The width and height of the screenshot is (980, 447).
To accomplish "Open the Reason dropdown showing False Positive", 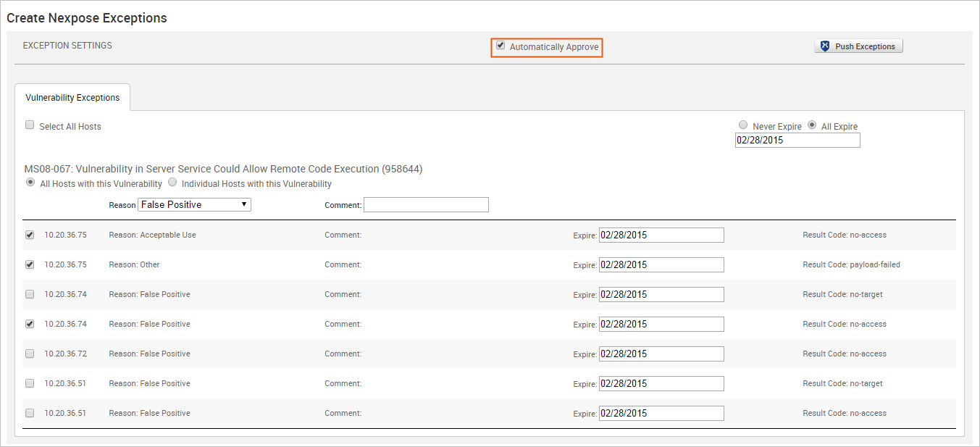I will coord(194,205).
